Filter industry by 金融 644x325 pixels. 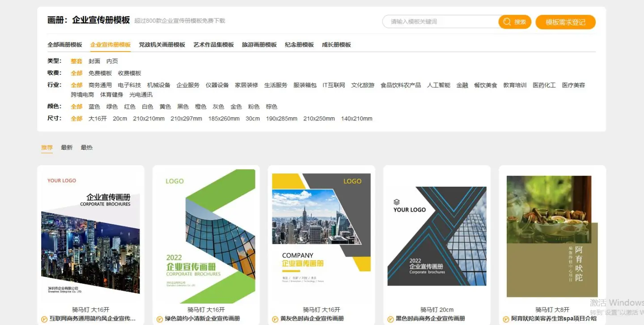pos(462,85)
